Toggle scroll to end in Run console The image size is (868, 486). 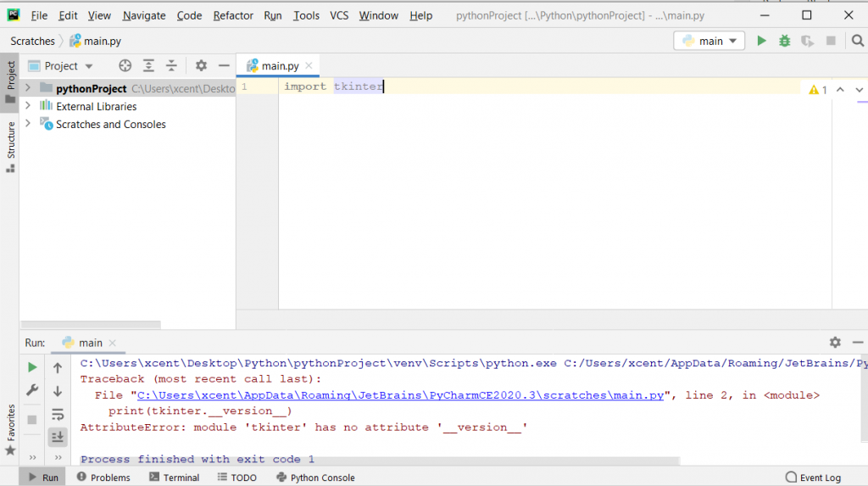(58, 438)
